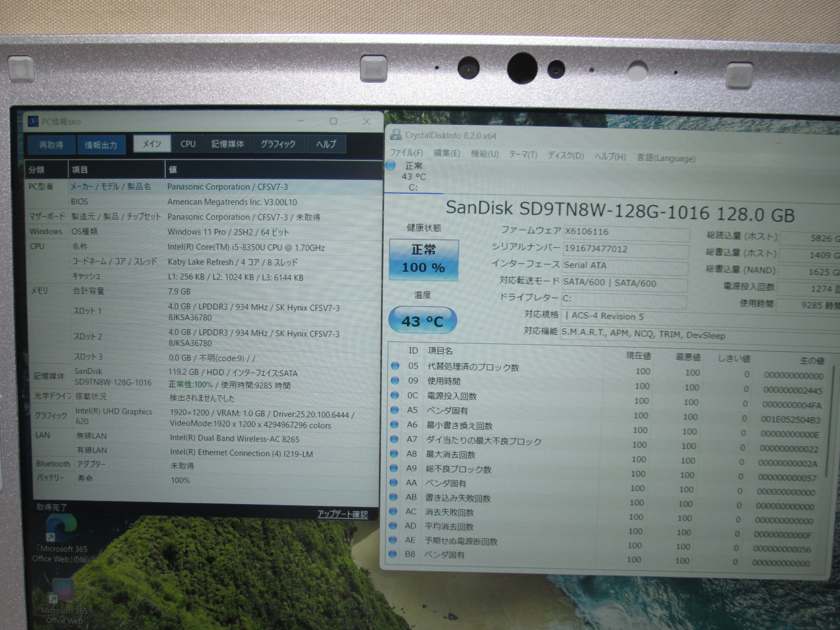840x630 pixels.
Task: Select the 09 使用時間 attribute row
Action: (608, 385)
